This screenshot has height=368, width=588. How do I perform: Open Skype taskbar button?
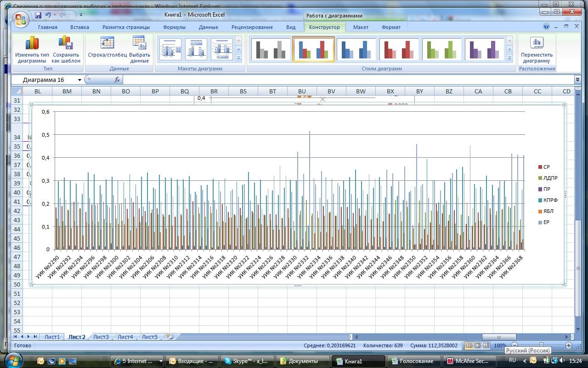[247, 361]
